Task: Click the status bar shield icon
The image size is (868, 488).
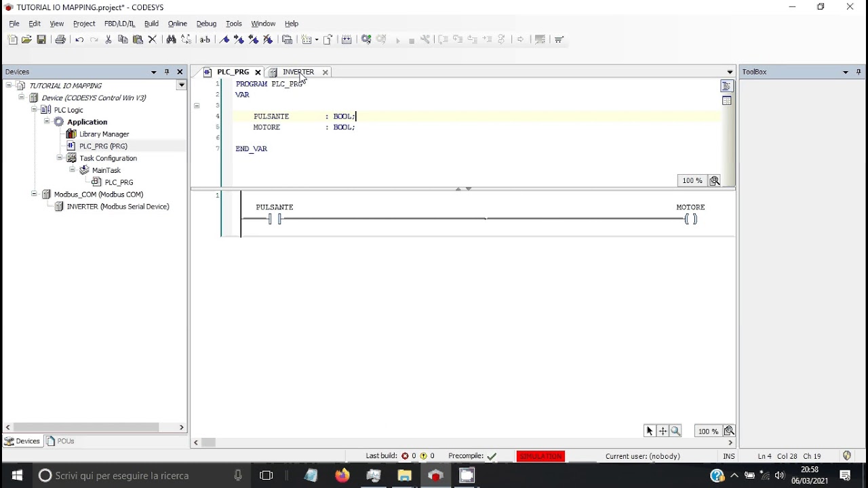Action: (847, 456)
